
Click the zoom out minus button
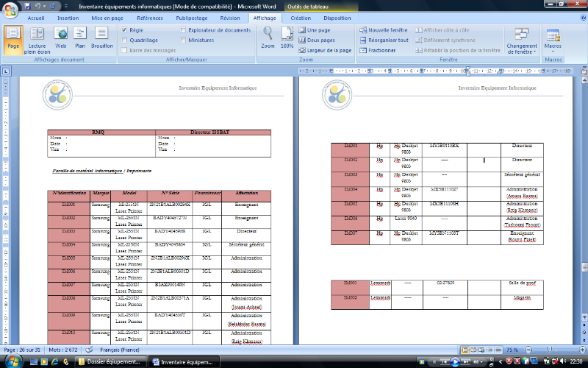point(528,350)
